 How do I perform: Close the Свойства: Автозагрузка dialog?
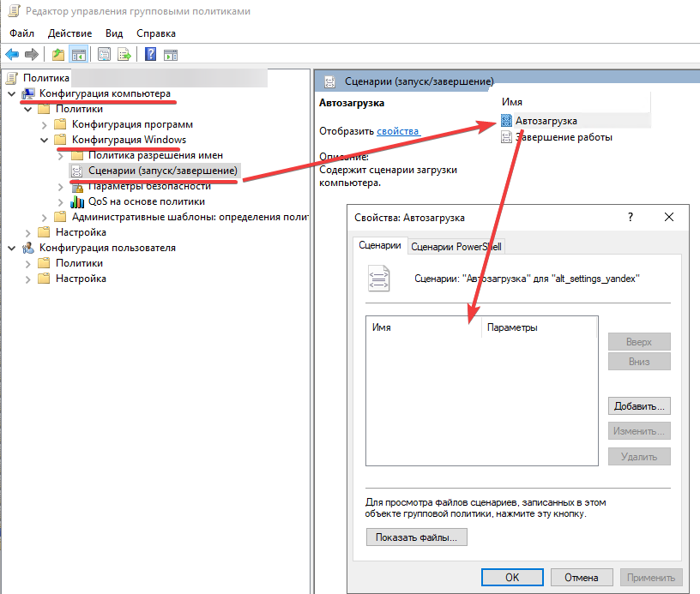tap(669, 217)
